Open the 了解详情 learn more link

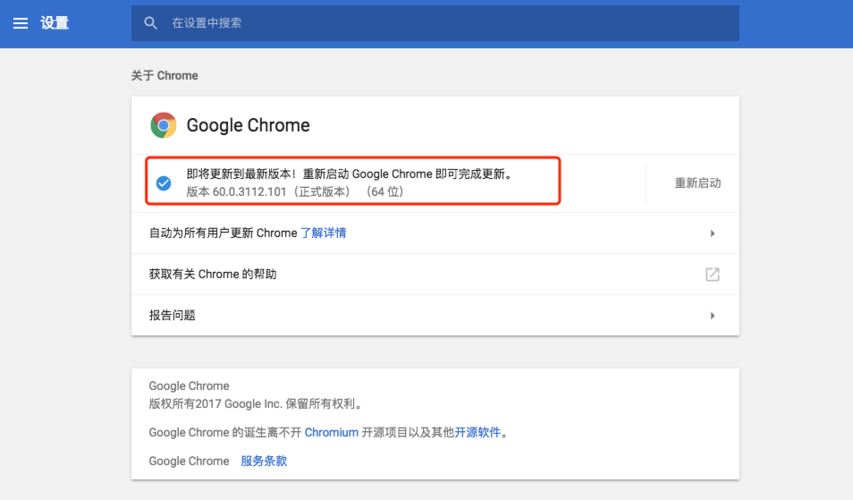323,233
